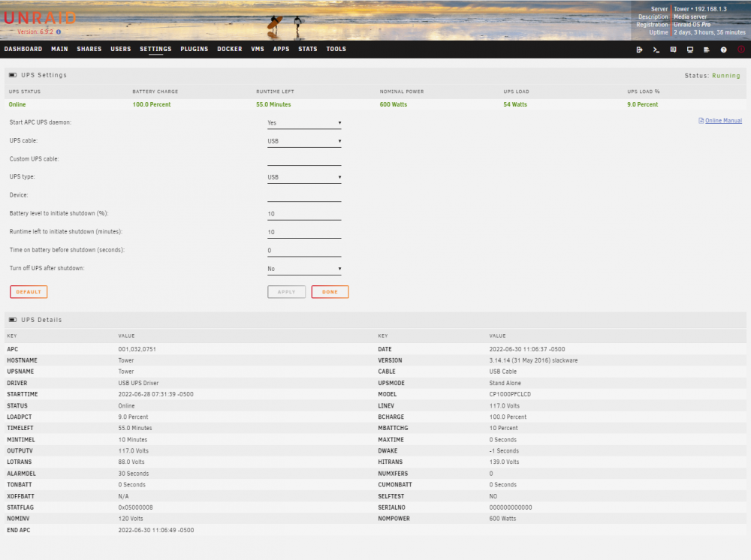Viewport: 751px width, 560px height.
Task: Go to the Main tab
Action: (59, 49)
